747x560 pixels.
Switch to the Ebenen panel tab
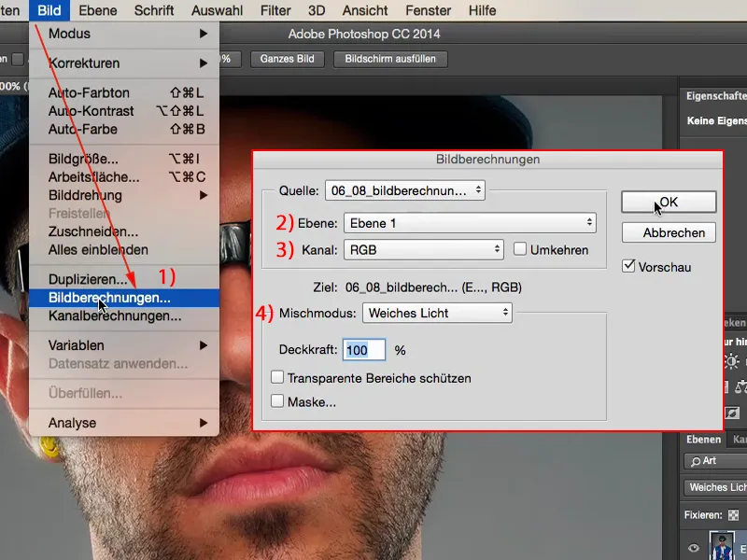coord(703,440)
